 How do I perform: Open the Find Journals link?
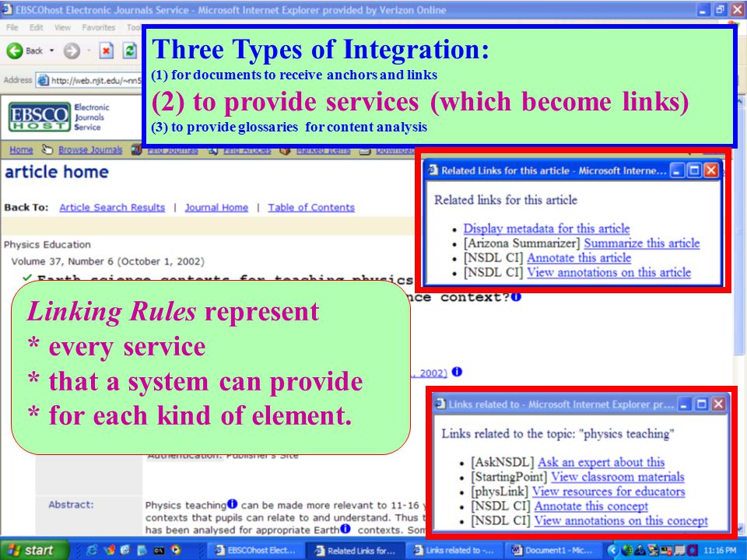pyautogui.click(x=173, y=150)
